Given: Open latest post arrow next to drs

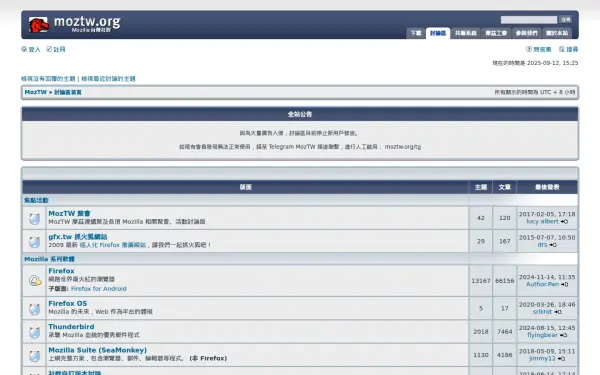Looking at the screenshot, I should 553,245.
